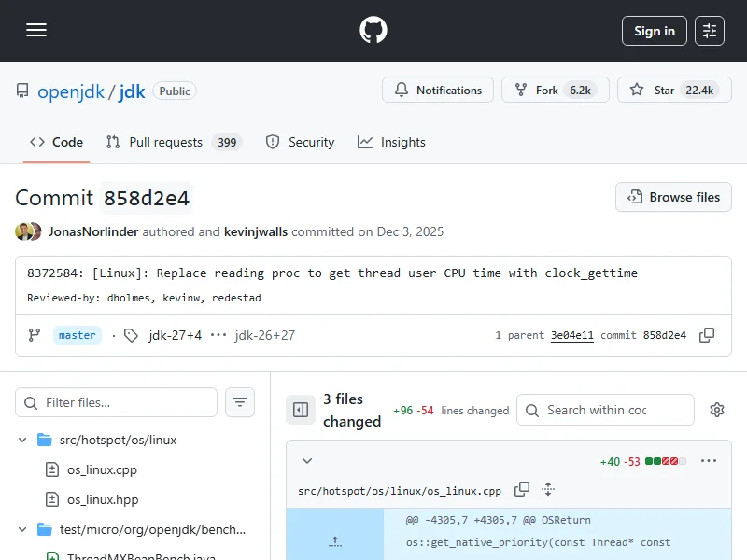Open the file filter options

pyautogui.click(x=240, y=402)
